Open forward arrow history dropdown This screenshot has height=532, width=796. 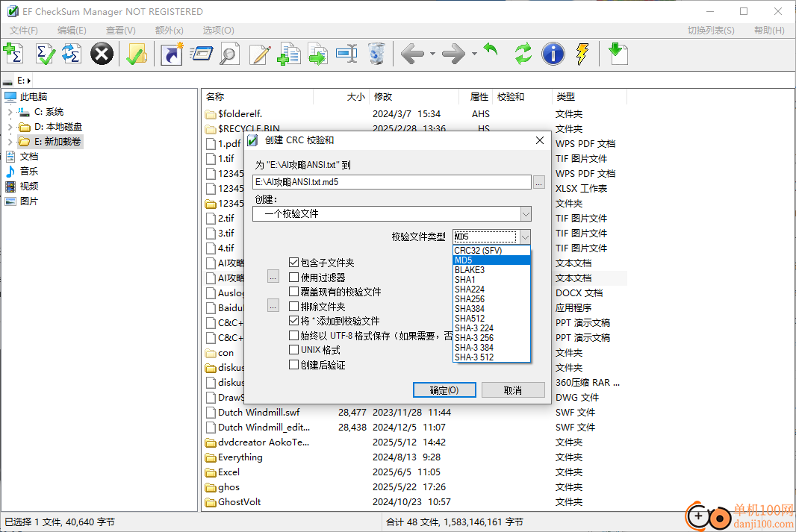[x=473, y=54]
